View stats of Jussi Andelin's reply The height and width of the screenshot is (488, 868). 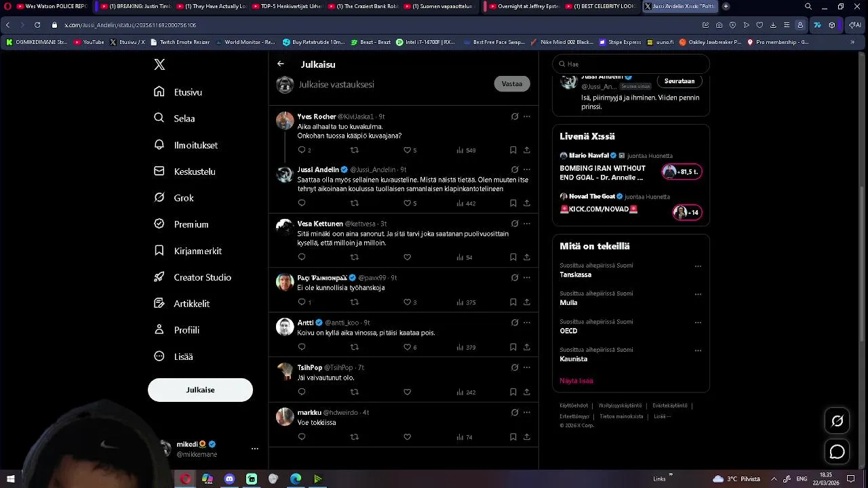[x=466, y=203]
